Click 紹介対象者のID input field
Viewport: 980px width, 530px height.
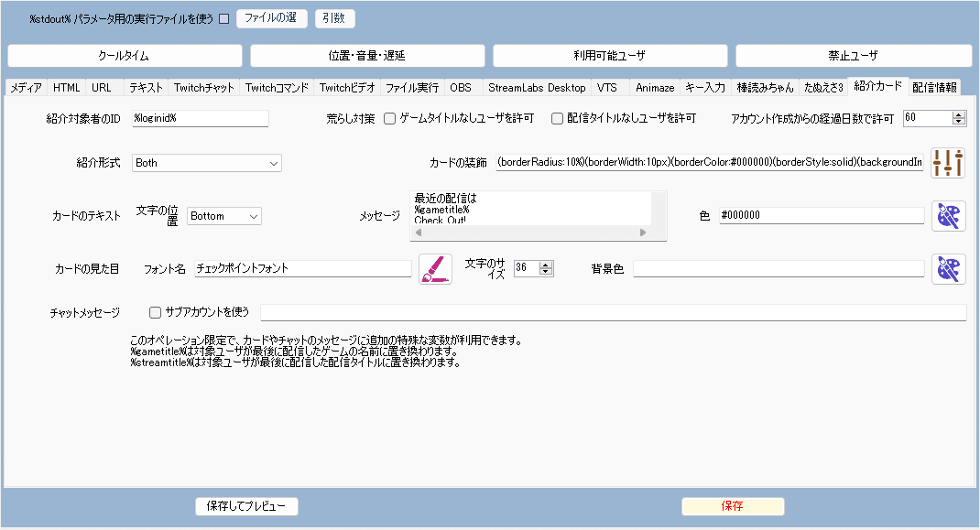pos(201,118)
